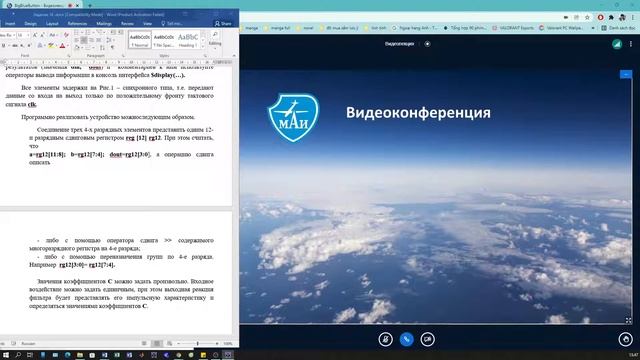640x360 pixels.
Task: Apply the Normal style
Action: coord(140,40)
